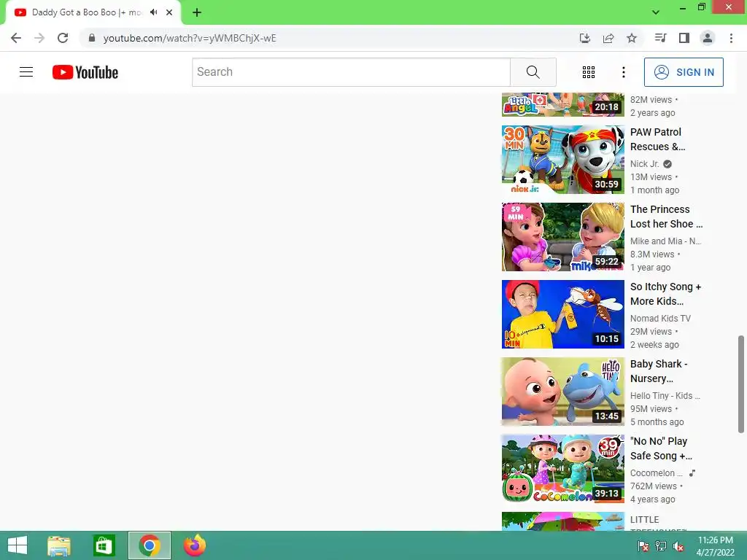Open a new tab with plus
The image size is (747, 560).
[197, 12]
